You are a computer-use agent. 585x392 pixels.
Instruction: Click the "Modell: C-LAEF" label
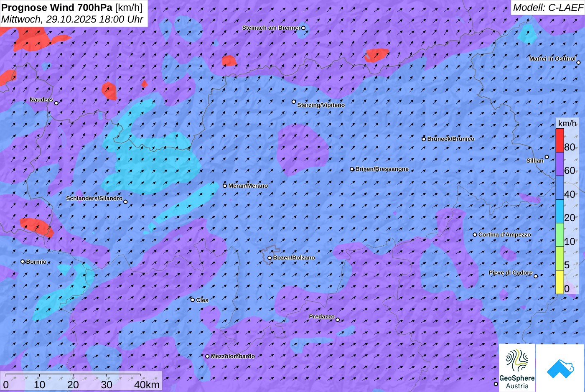pyautogui.click(x=548, y=8)
